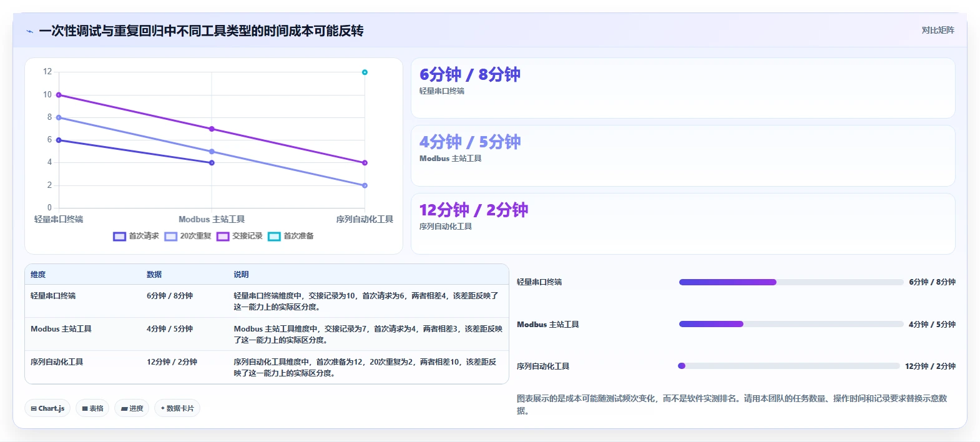Click 首次请求 point above Modbus at value 4
The image size is (980, 442).
(x=212, y=163)
